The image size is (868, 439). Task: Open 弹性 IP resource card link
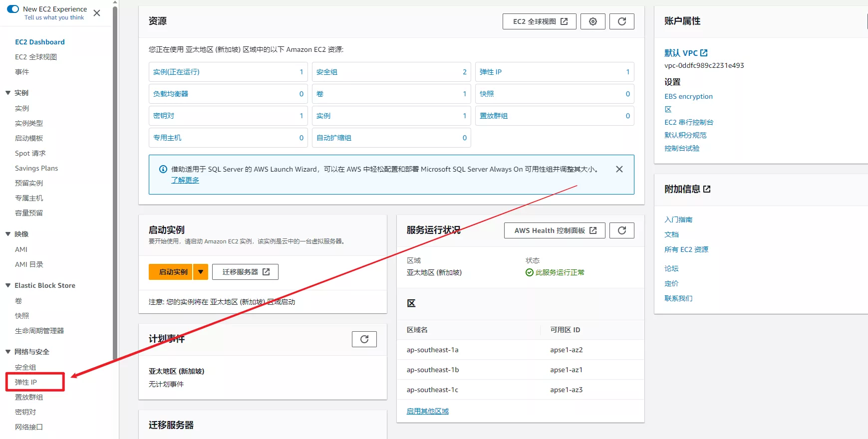tap(491, 72)
